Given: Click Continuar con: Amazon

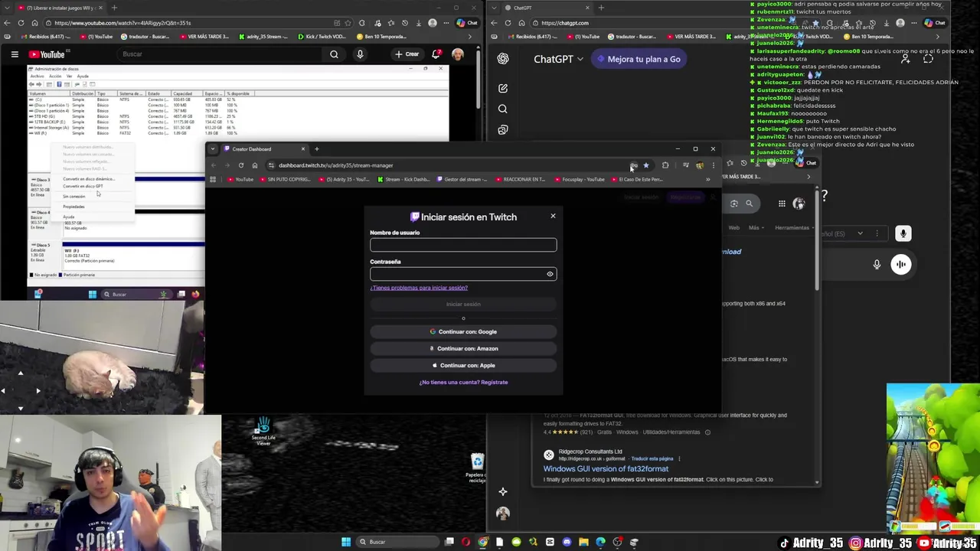Looking at the screenshot, I should click(463, 348).
